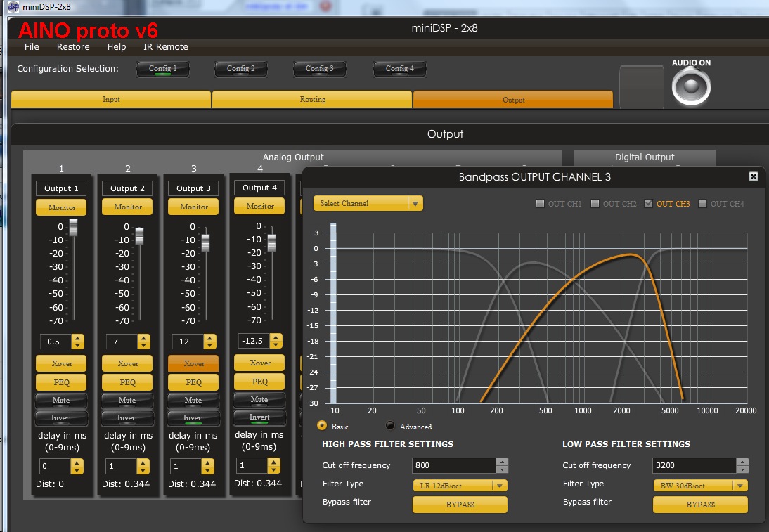Open the File menu

point(32,46)
